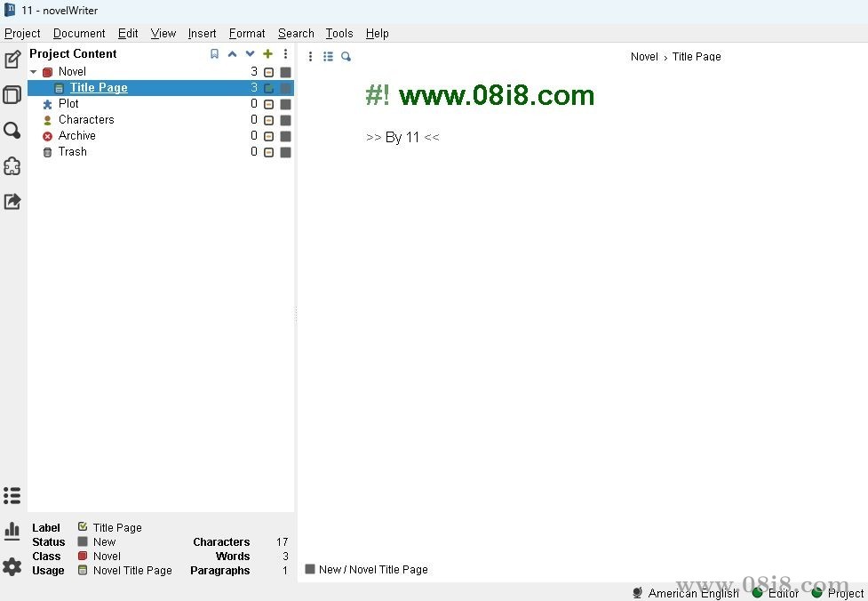Image resolution: width=868 pixels, height=601 pixels.
Task: Click Trash status color square
Action: [x=286, y=152]
